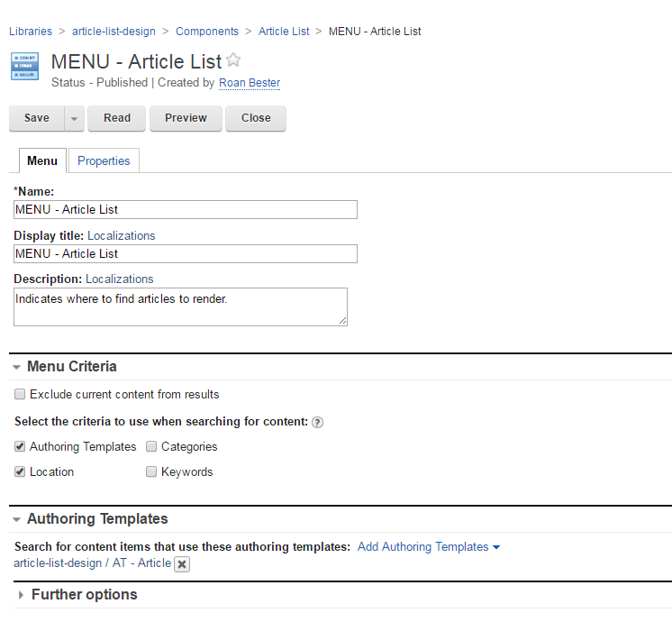Switch to the Properties tab
The height and width of the screenshot is (622, 672).
pos(104,161)
